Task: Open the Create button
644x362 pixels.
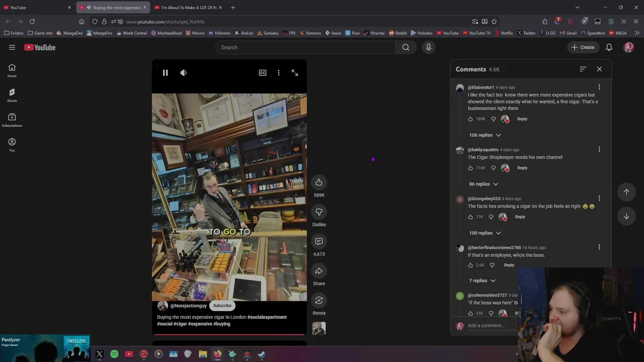Action: coord(583,47)
